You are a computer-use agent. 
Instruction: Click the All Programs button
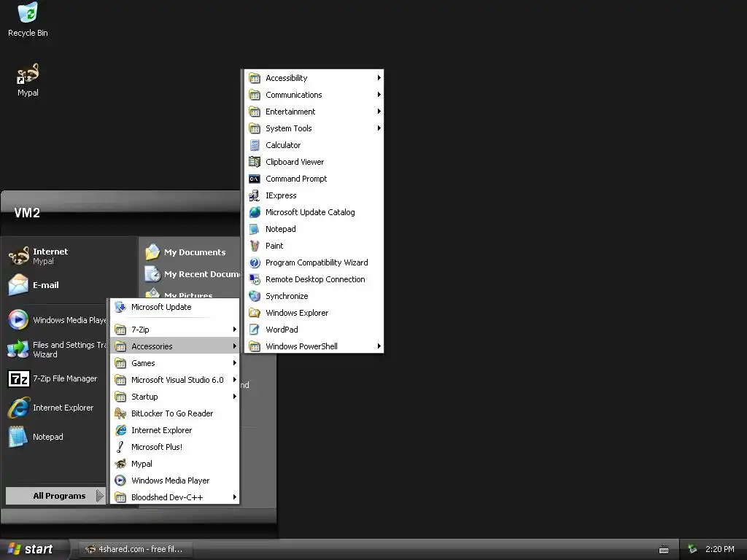(x=55, y=496)
